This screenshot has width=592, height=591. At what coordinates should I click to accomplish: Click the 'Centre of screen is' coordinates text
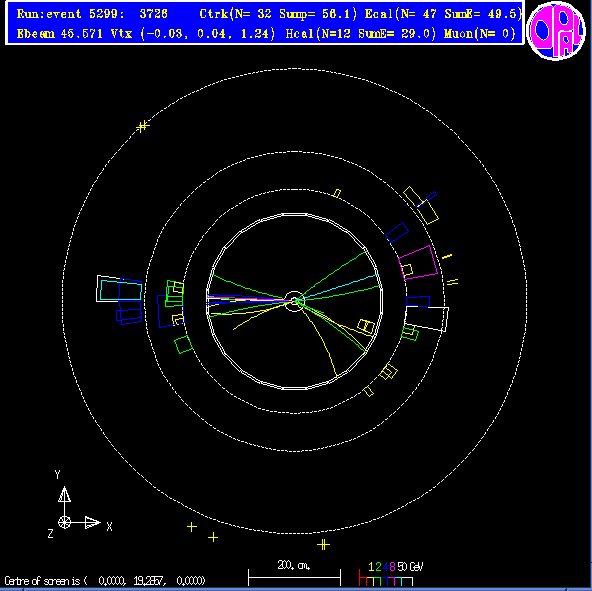pyautogui.click(x=105, y=580)
